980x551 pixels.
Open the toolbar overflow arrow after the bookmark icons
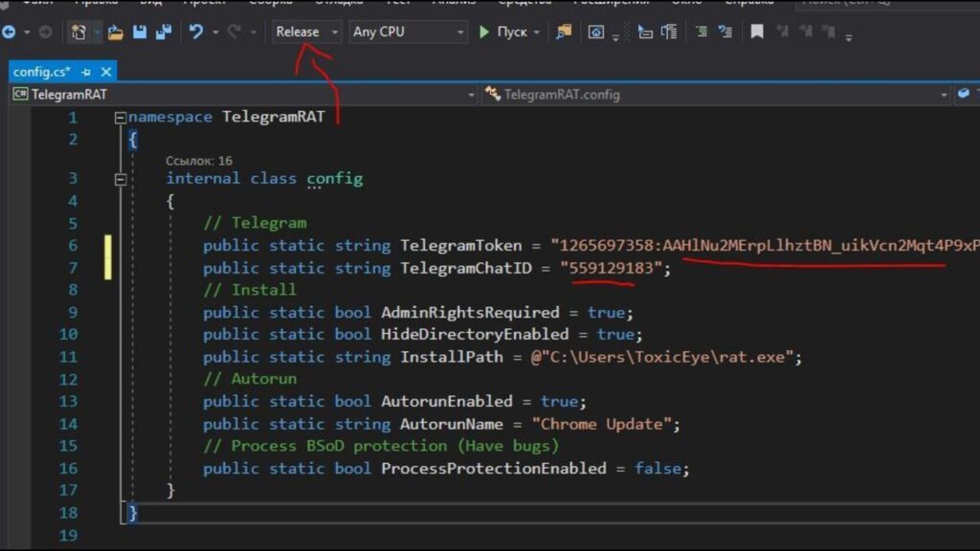pyautogui.click(x=848, y=37)
